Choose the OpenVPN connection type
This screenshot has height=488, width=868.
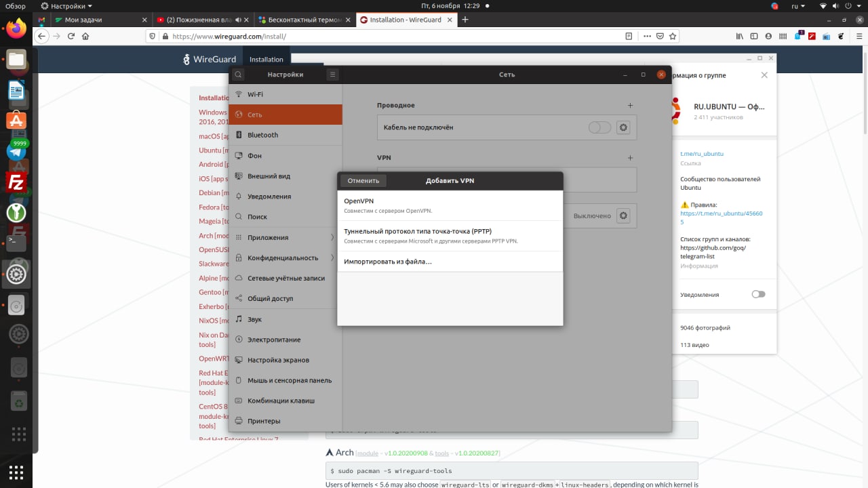point(450,205)
